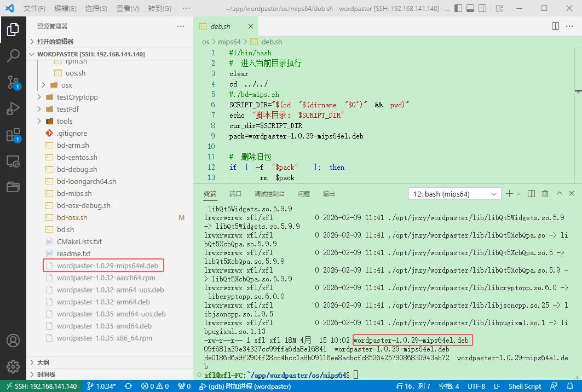Switch to the 调试控制台 tab
The width and height of the screenshot is (582, 392).
pyautogui.click(x=269, y=194)
